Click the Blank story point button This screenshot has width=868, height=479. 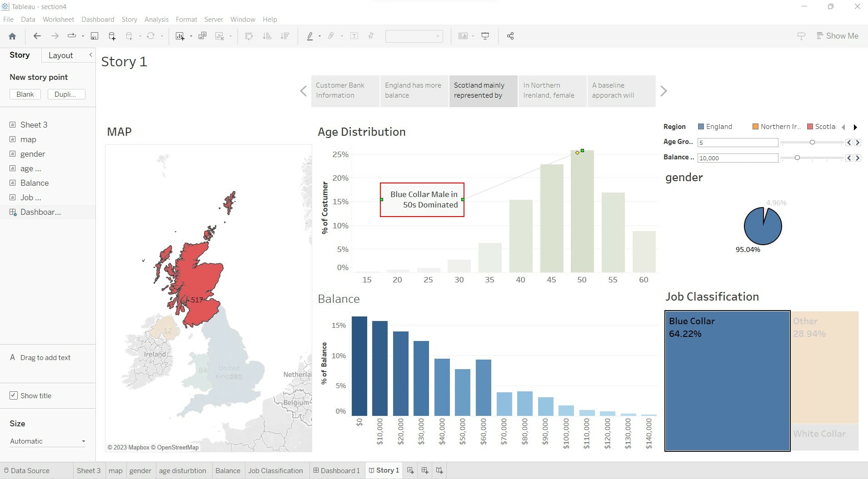tap(25, 94)
